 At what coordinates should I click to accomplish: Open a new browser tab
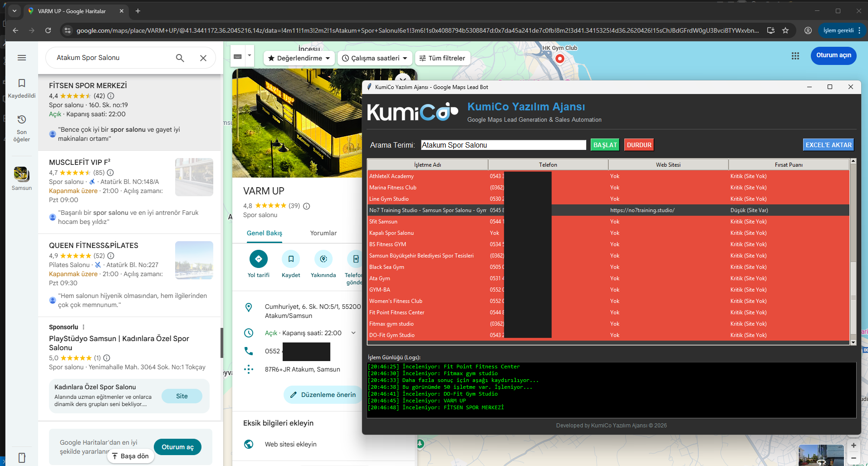click(x=138, y=11)
